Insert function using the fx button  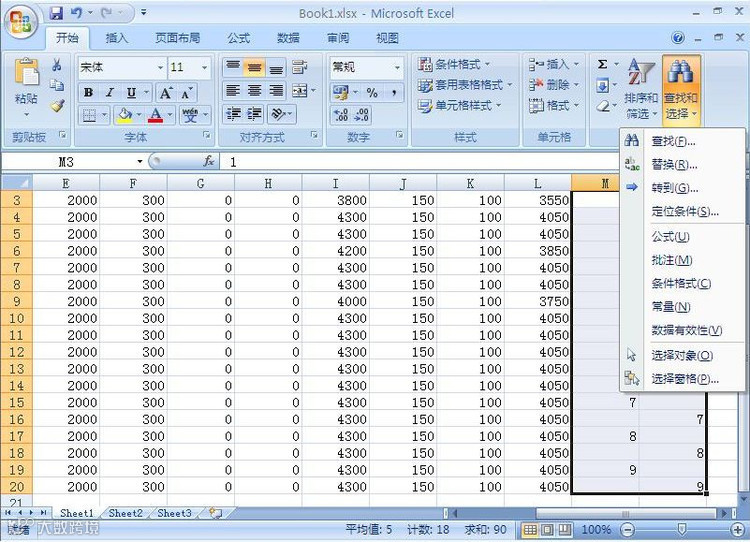pyautogui.click(x=209, y=161)
